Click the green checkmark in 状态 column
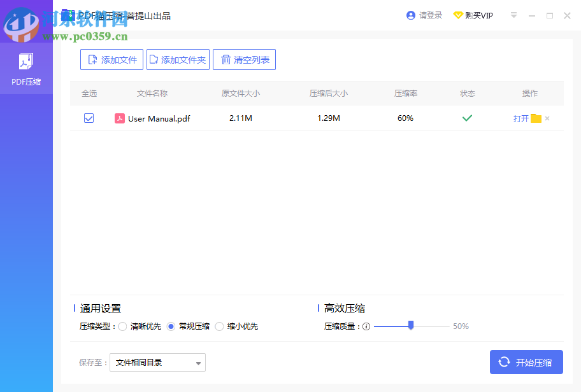This screenshot has width=581, height=392. pos(467,118)
